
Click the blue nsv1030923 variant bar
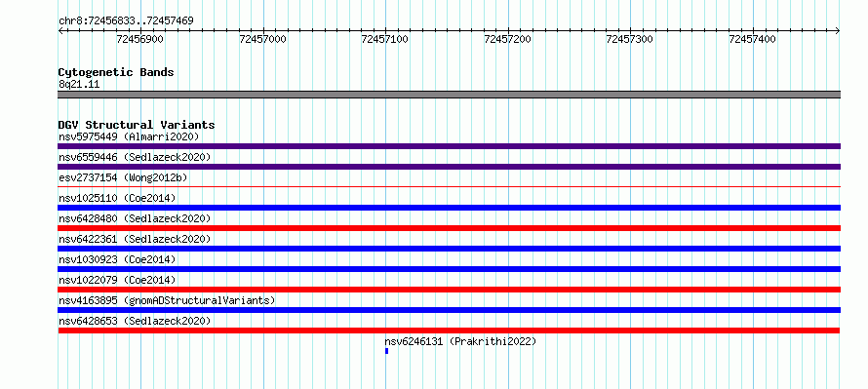tap(449, 269)
